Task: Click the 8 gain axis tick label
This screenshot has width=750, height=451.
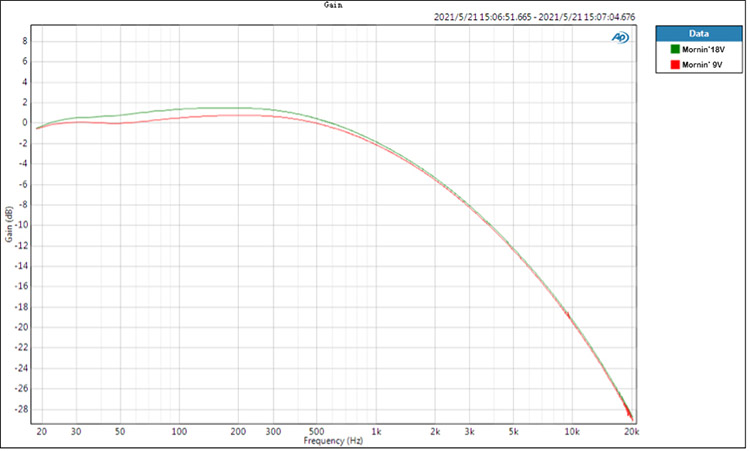Action: click(25, 42)
